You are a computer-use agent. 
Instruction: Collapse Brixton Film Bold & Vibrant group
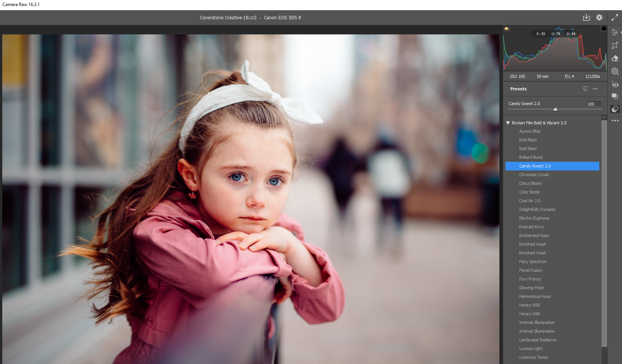pyautogui.click(x=508, y=123)
